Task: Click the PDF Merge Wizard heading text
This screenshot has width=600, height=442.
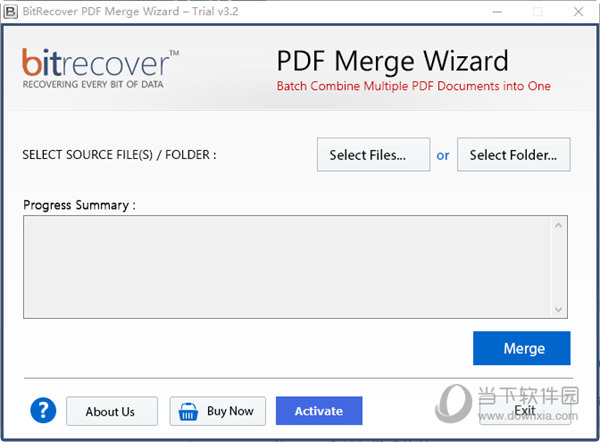Action: click(393, 61)
